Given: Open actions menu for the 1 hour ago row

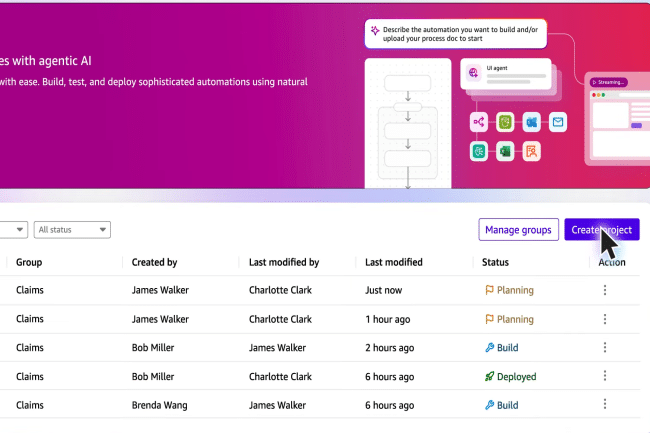Looking at the screenshot, I should pos(604,320).
